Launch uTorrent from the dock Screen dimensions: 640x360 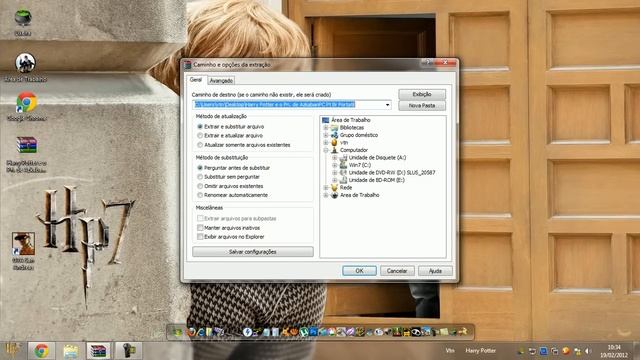(304, 332)
